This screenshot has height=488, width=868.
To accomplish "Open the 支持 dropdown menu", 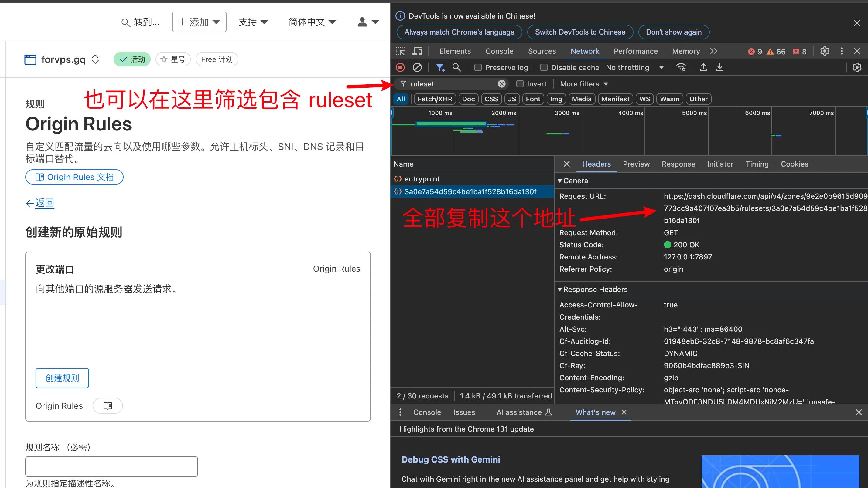I will (x=253, y=22).
